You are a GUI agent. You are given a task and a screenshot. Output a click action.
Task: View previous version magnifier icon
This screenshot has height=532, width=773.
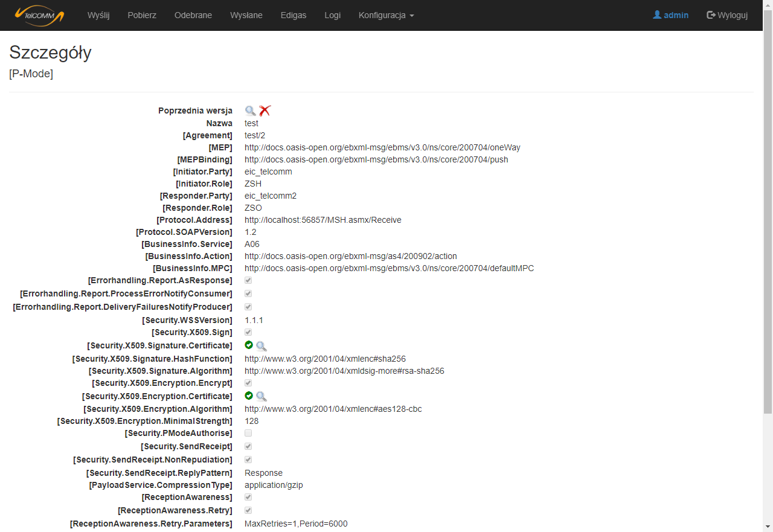250,111
